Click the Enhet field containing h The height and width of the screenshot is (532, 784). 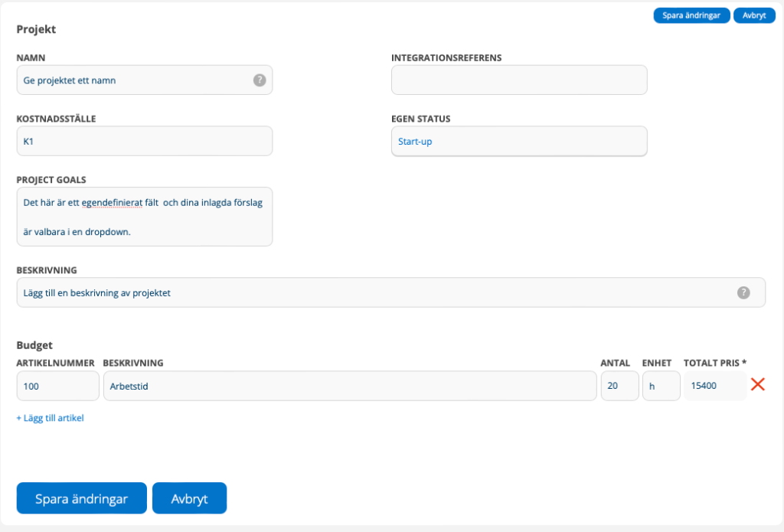pos(660,386)
